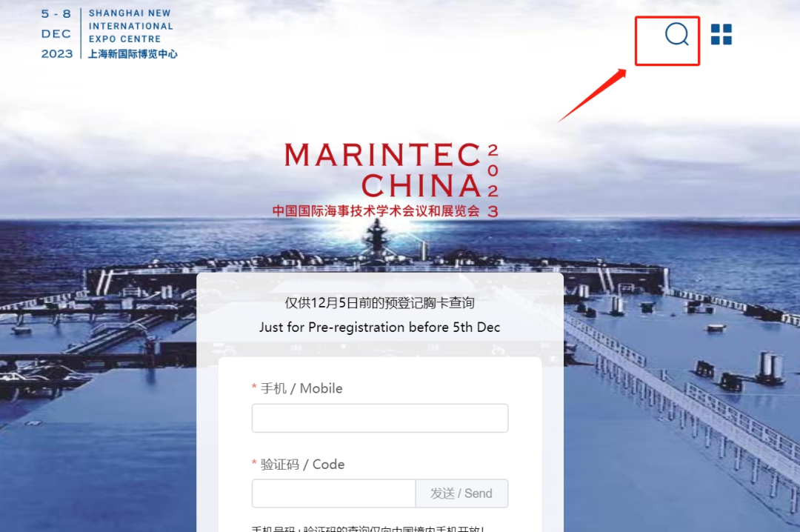Click the 5 - 8 DEC 2023 date text
800x532 pixels.
pyautogui.click(x=56, y=33)
